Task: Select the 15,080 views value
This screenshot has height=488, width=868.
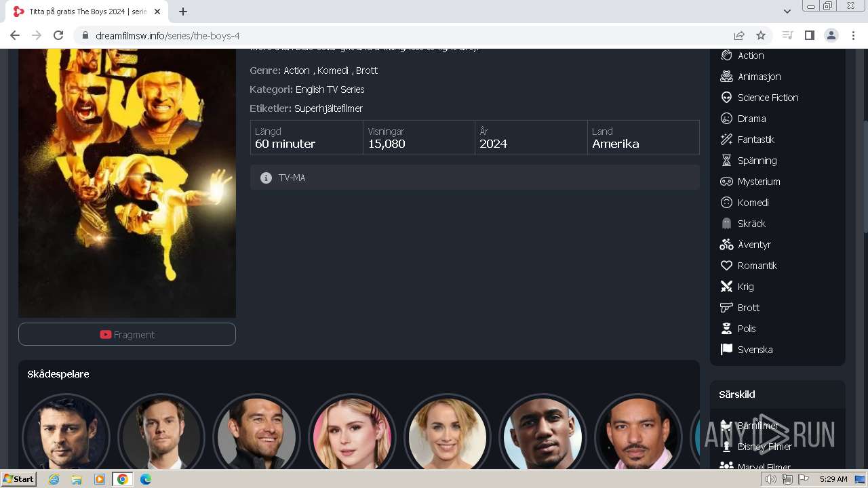Action: click(x=387, y=144)
